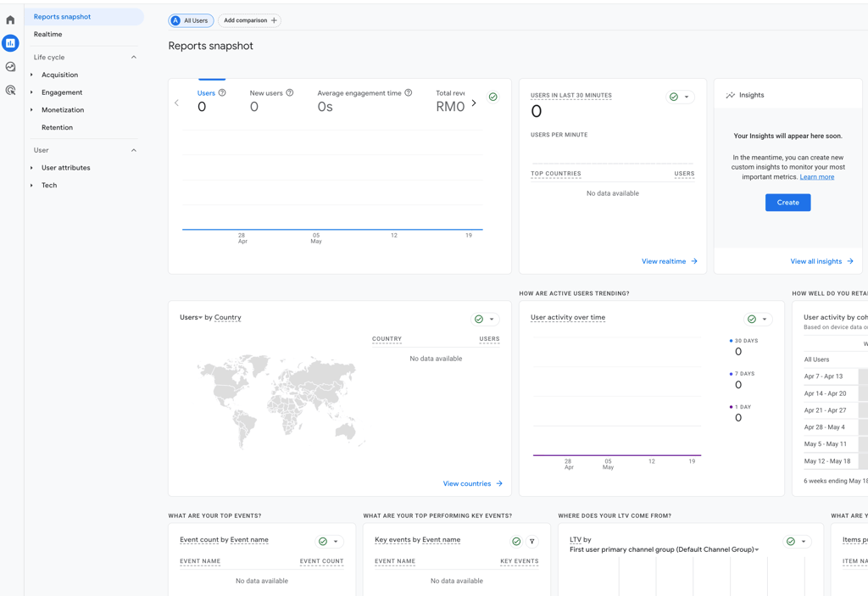Click the Home icon in left rail
The image size is (868, 596).
(x=10, y=19)
